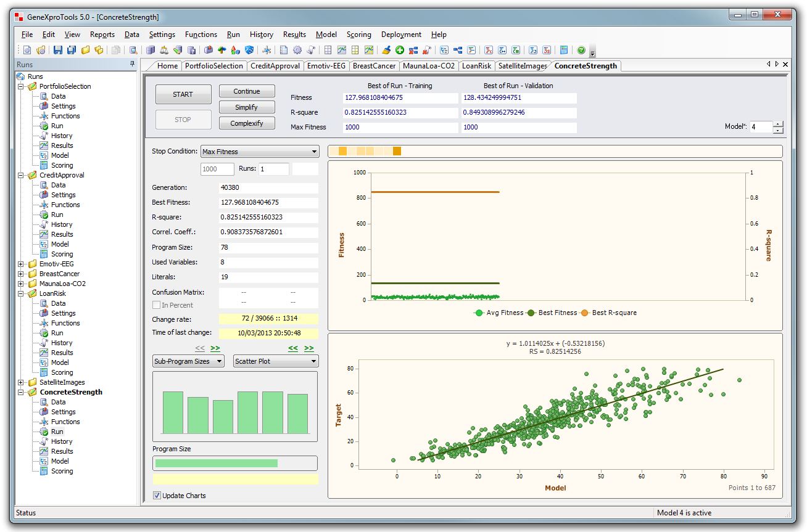Open the Functions menu
This screenshot has width=807, height=532.
click(201, 35)
